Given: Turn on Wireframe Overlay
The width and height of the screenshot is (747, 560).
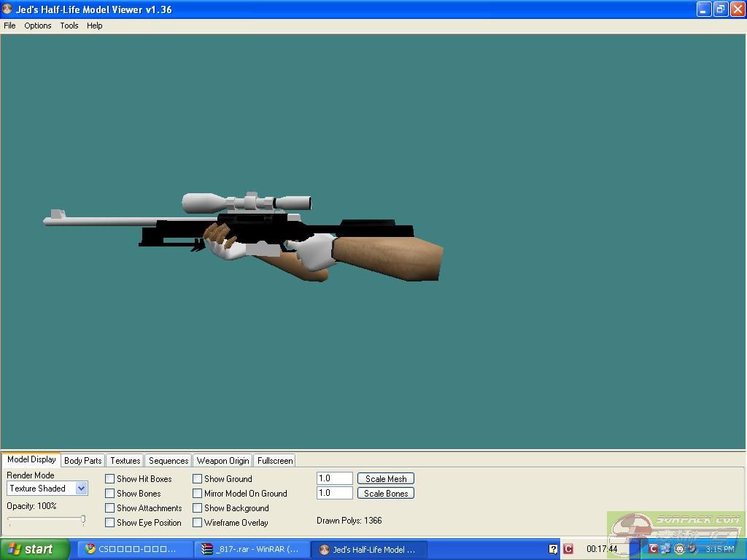Looking at the screenshot, I should (198, 523).
